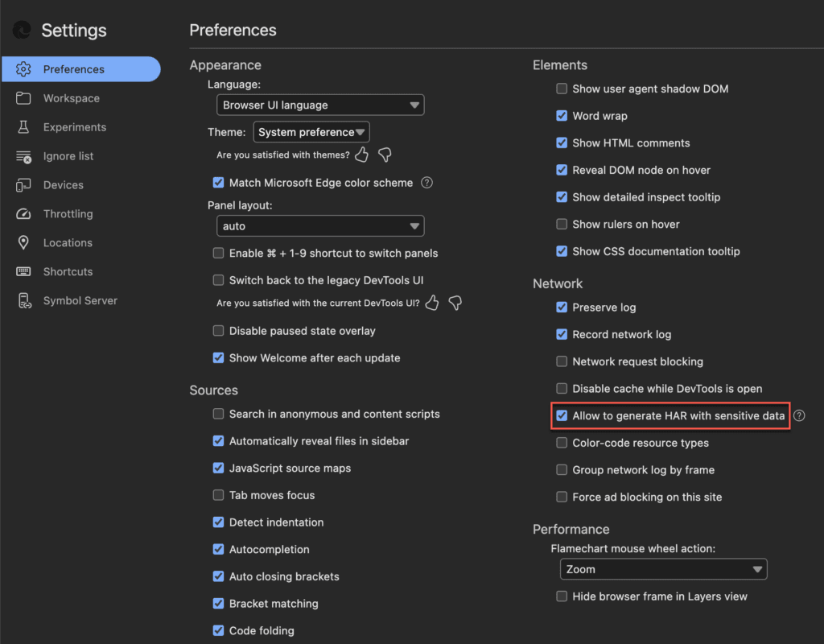Disable Allow to generate HAR with sensitive data

(x=561, y=415)
